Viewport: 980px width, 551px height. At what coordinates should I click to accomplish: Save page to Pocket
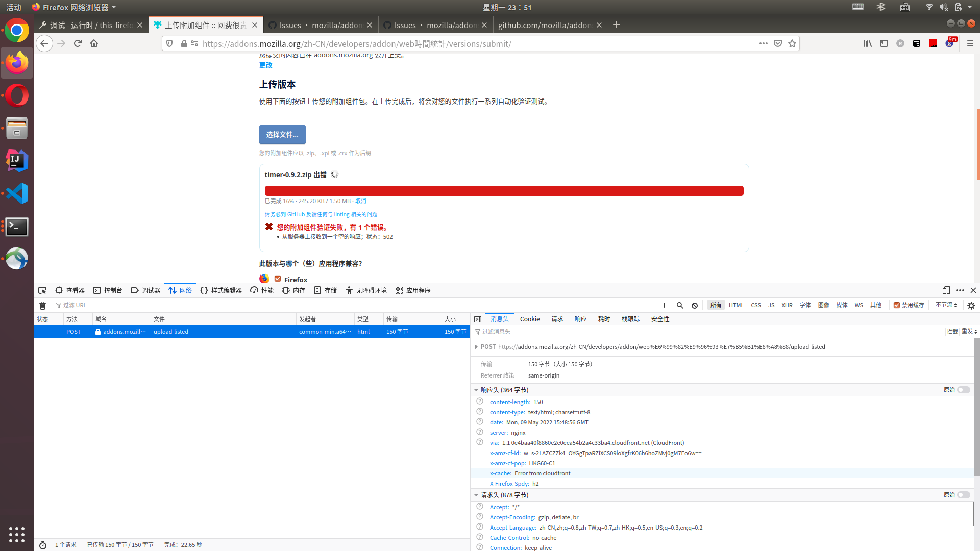[778, 43]
